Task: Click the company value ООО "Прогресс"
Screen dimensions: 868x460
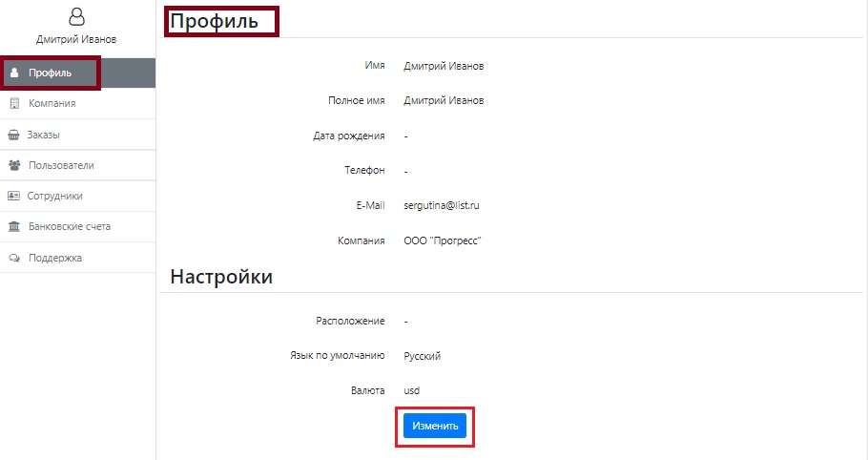Action: point(443,240)
